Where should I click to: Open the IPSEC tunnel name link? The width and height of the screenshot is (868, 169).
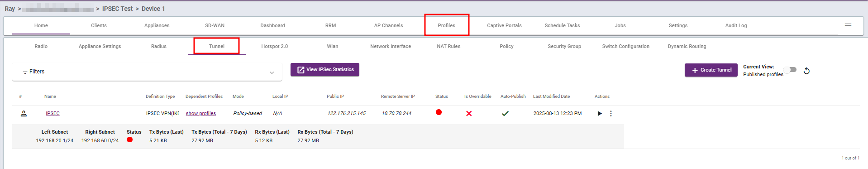coord(52,113)
